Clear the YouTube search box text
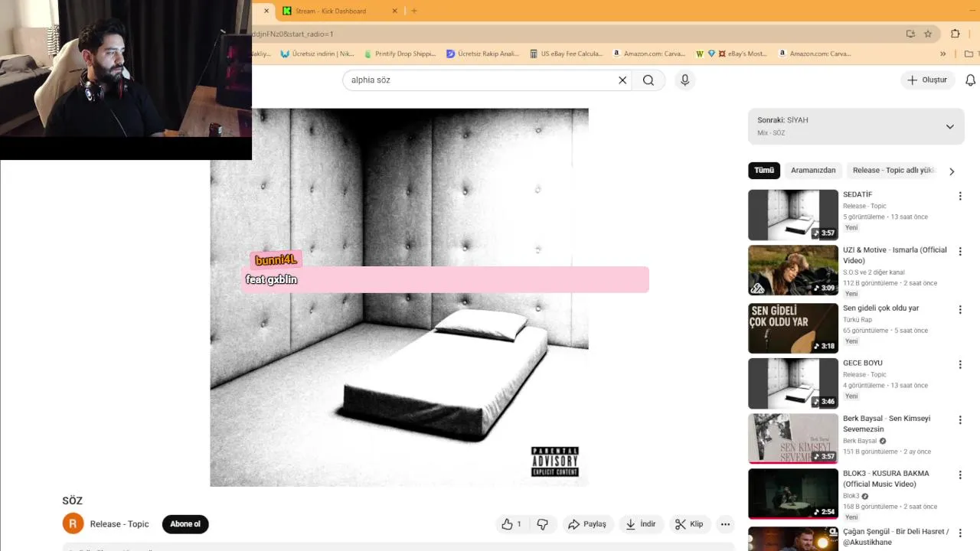 click(622, 80)
